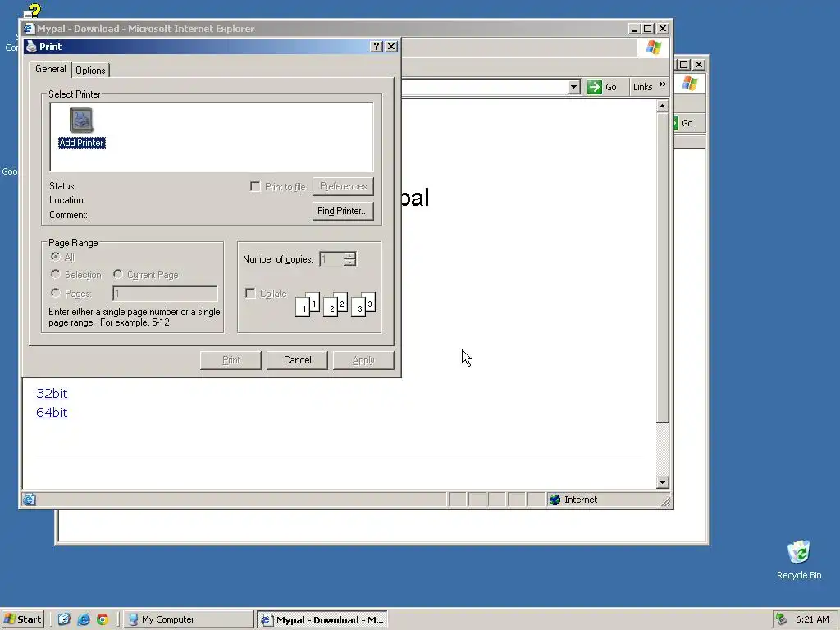The height and width of the screenshot is (630, 840).
Task: Click the scroll up arrow of the page
Action: pyautogui.click(x=663, y=106)
